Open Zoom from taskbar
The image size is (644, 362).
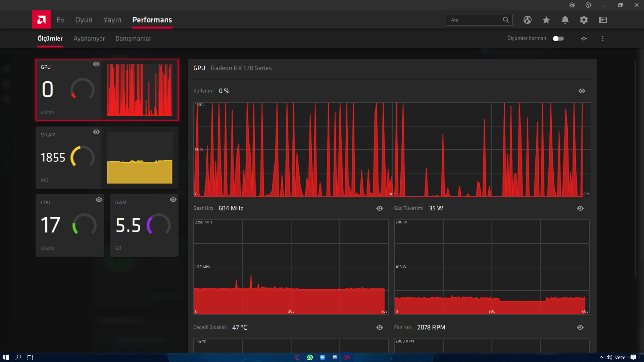323,357
